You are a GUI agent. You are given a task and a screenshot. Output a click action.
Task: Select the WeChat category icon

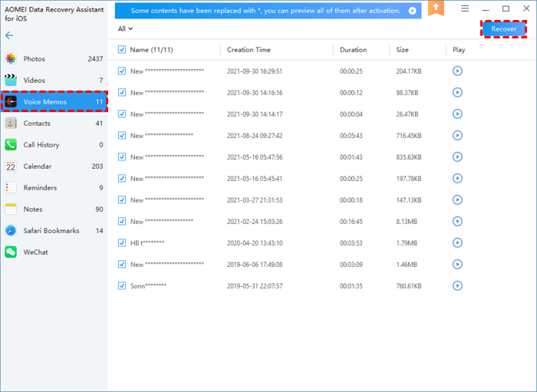point(11,252)
